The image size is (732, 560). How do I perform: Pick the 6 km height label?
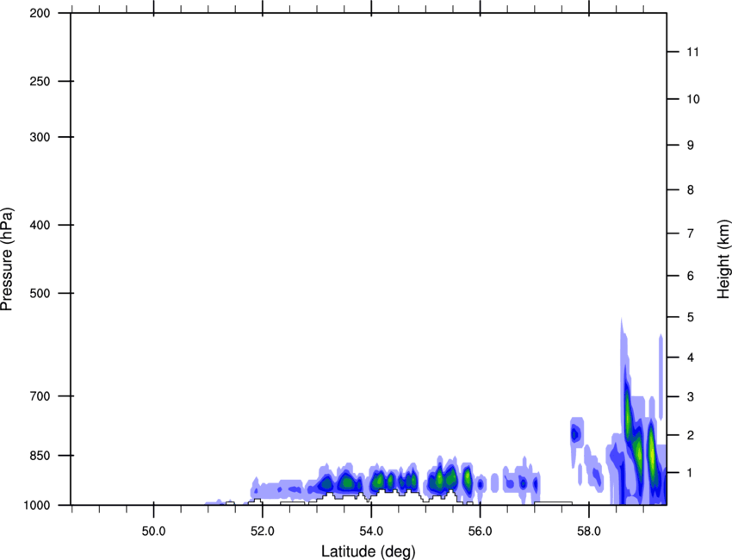[x=691, y=276]
